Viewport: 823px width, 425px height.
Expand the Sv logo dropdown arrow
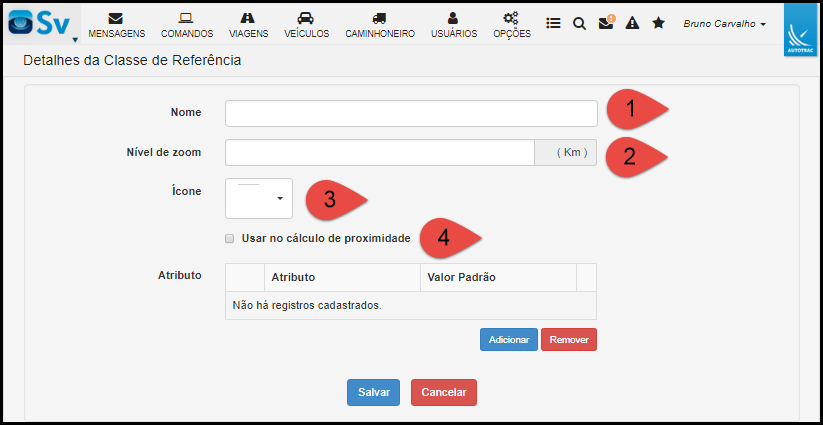coord(75,40)
